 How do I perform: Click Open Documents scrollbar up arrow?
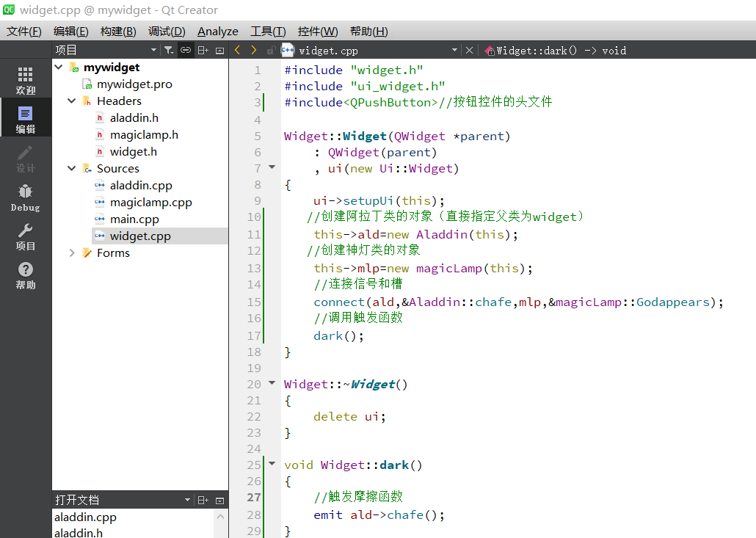220,516
